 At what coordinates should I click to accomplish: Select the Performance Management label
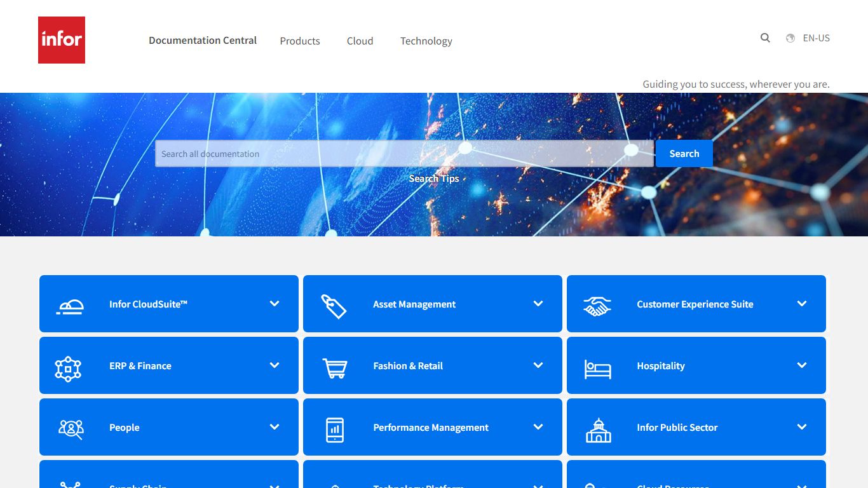[x=431, y=428]
